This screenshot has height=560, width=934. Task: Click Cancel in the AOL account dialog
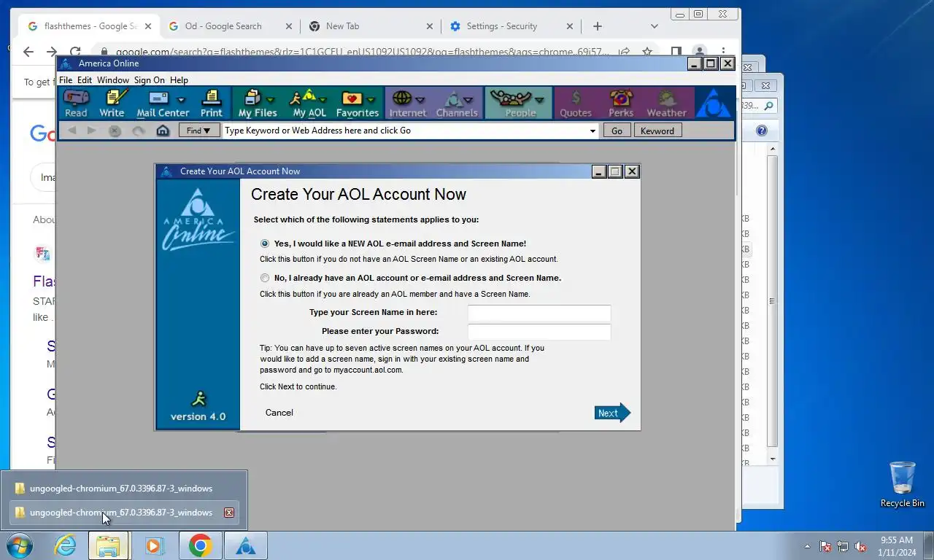[x=279, y=413]
